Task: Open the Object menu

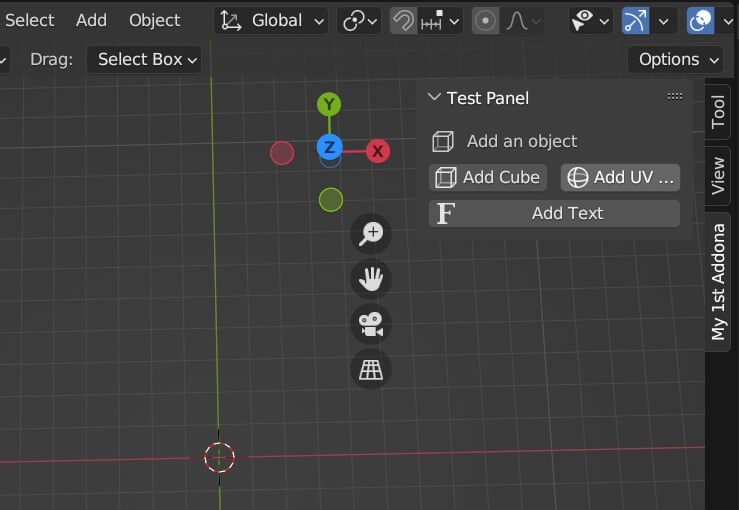Action: 154,20
